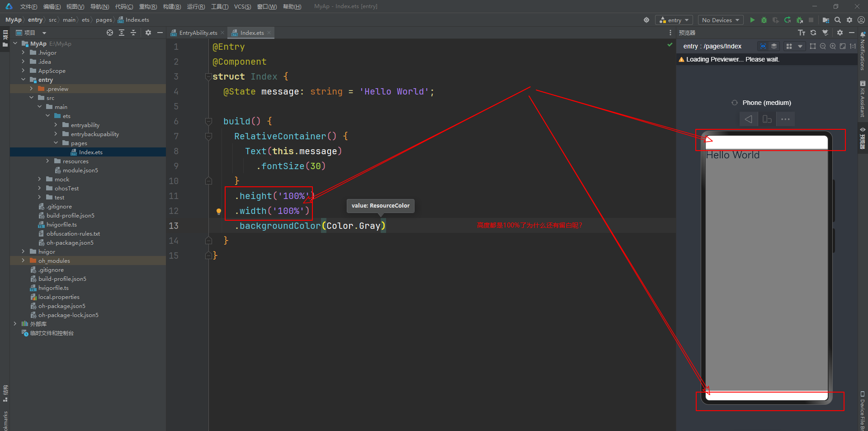
Task: Expand the oh_modules folder
Action: [24, 260]
